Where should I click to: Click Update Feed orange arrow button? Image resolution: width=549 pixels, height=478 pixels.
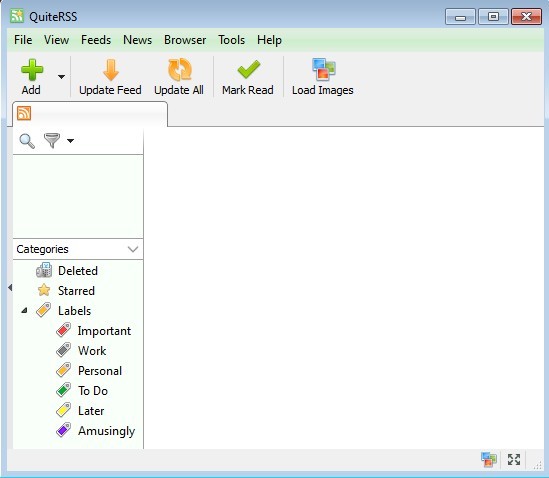(110, 77)
